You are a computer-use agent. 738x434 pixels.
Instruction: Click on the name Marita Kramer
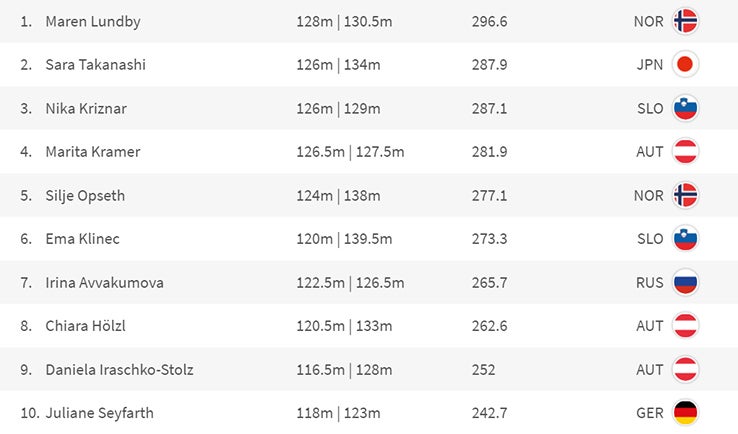coord(93,152)
